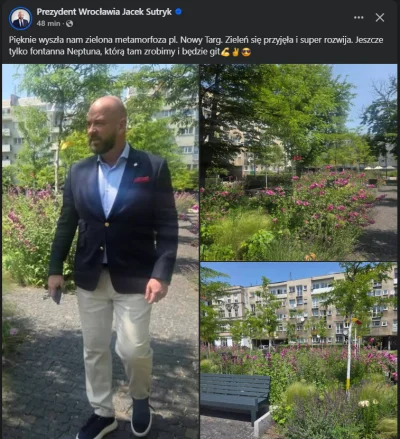The image size is (400, 439).
Task: Close the post with the X icon
Action: (x=380, y=17)
